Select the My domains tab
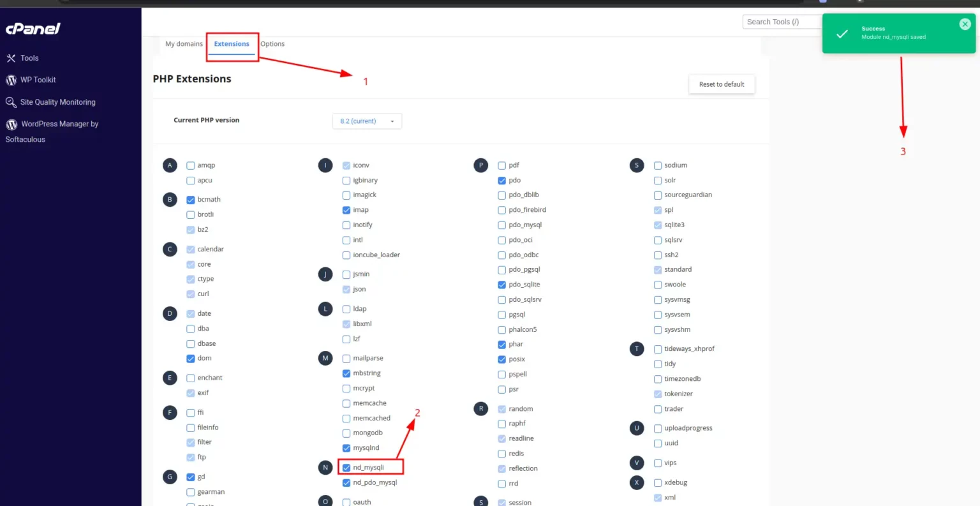The image size is (980, 506). [x=184, y=43]
